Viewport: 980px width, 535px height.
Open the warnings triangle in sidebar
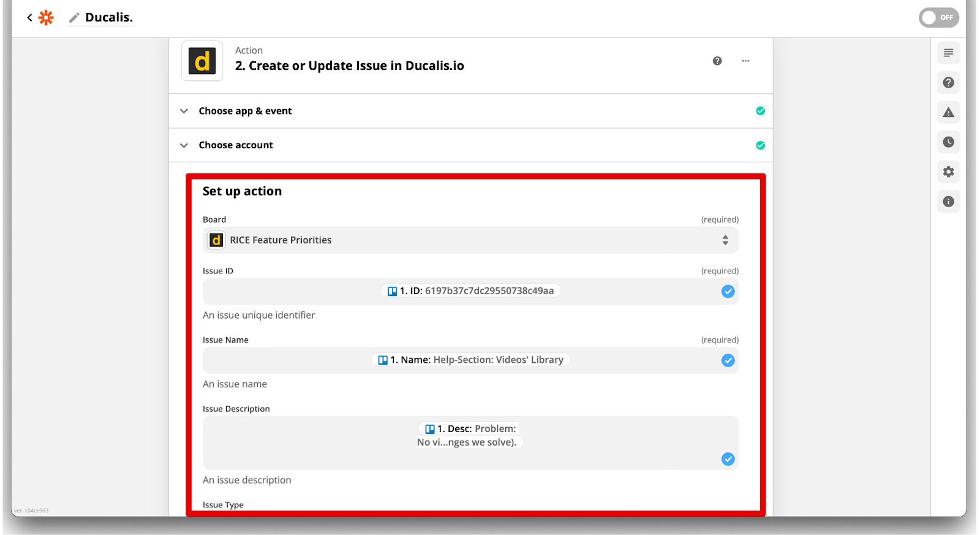coord(948,112)
